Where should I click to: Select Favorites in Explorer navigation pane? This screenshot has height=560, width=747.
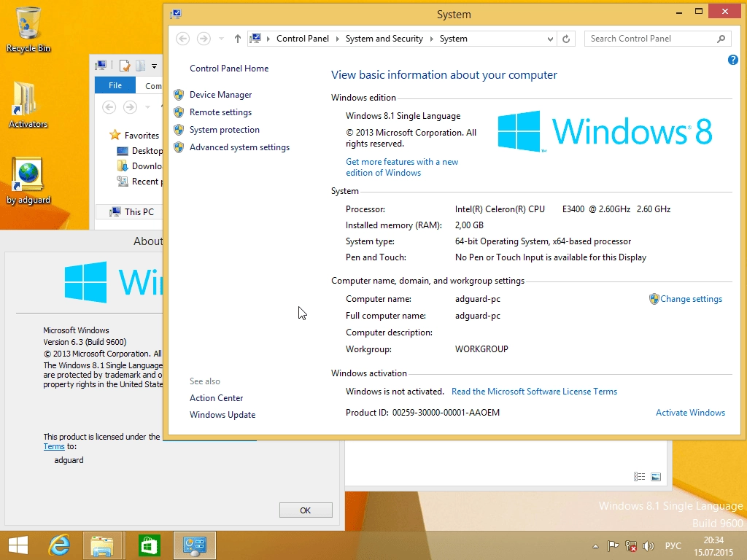(135, 135)
